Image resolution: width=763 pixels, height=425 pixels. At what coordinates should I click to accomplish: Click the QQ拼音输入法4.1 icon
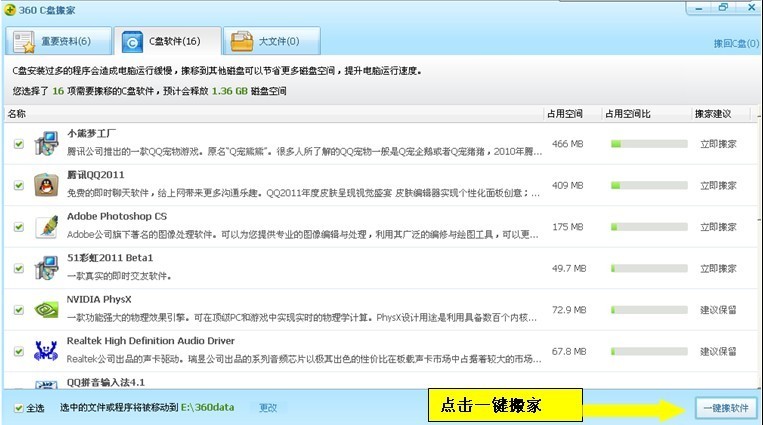coord(46,385)
